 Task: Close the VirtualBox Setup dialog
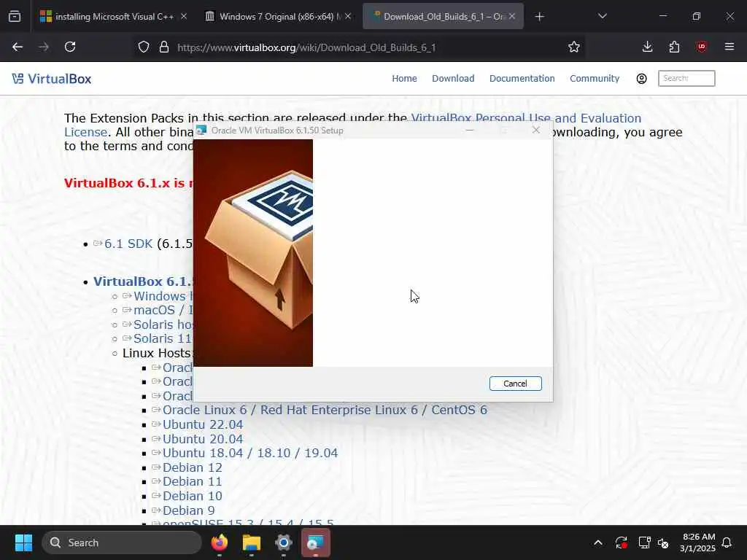pyautogui.click(x=536, y=130)
